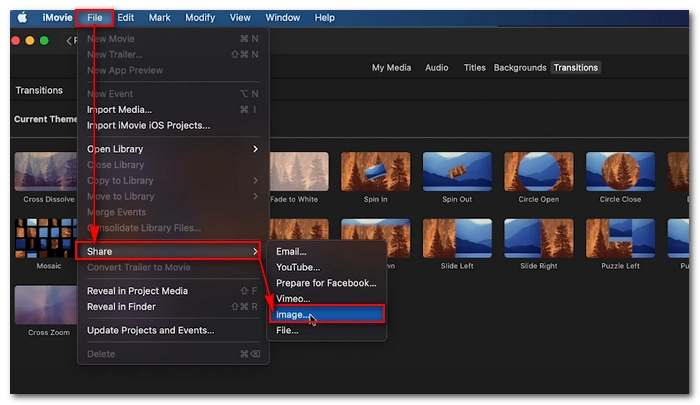
Task: Open the Help menu
Action: click(x=324, y=17)
